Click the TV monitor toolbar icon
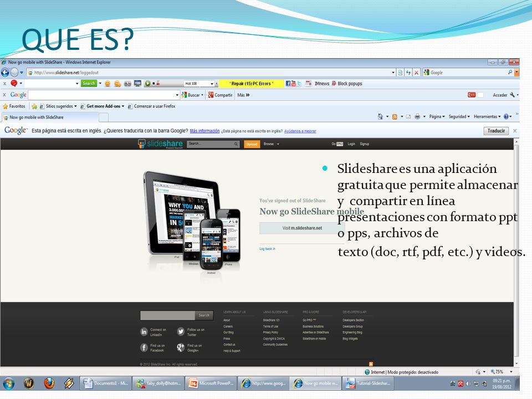Image resolution: width=532 pixels, height=399 pixels. tap(137, 83)
